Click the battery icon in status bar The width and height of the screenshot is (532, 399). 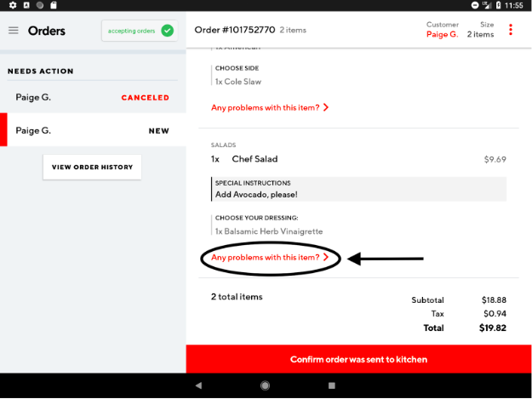click(498, 5)
